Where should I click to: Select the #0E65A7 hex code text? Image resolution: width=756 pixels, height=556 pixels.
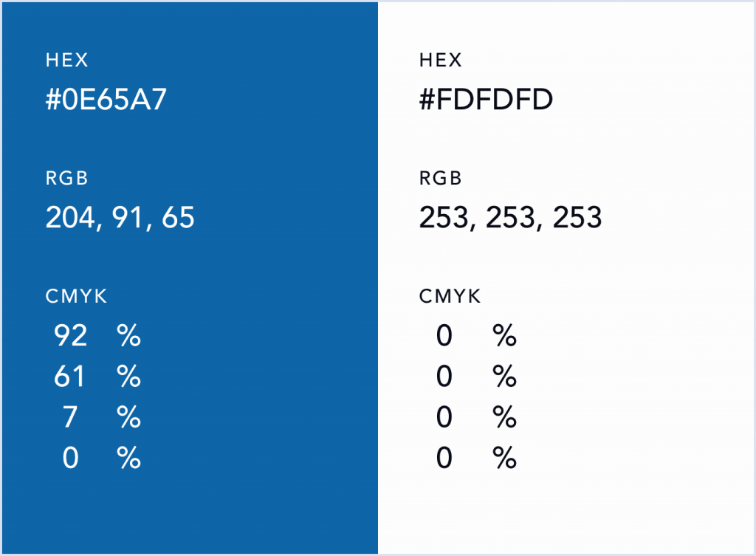click(106, 100)
